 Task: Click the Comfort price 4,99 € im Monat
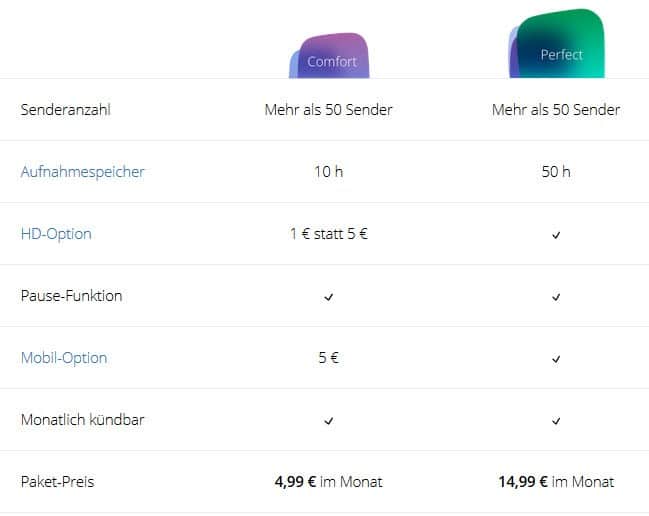click(x=329, y=482)
